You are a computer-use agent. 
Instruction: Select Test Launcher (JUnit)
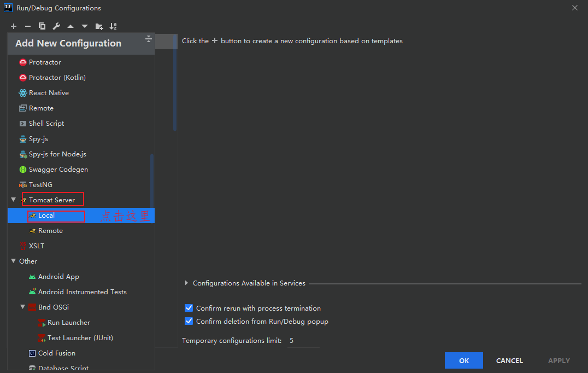(81, 338)
